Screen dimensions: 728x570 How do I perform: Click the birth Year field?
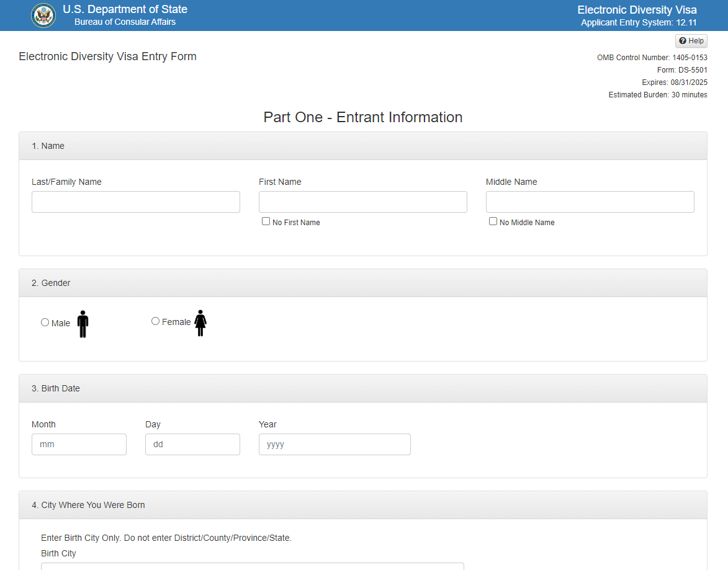[335, 445]
